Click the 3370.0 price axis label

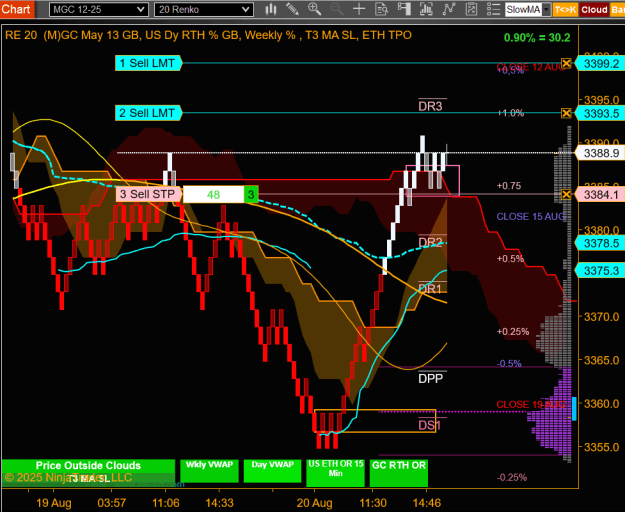601,317
